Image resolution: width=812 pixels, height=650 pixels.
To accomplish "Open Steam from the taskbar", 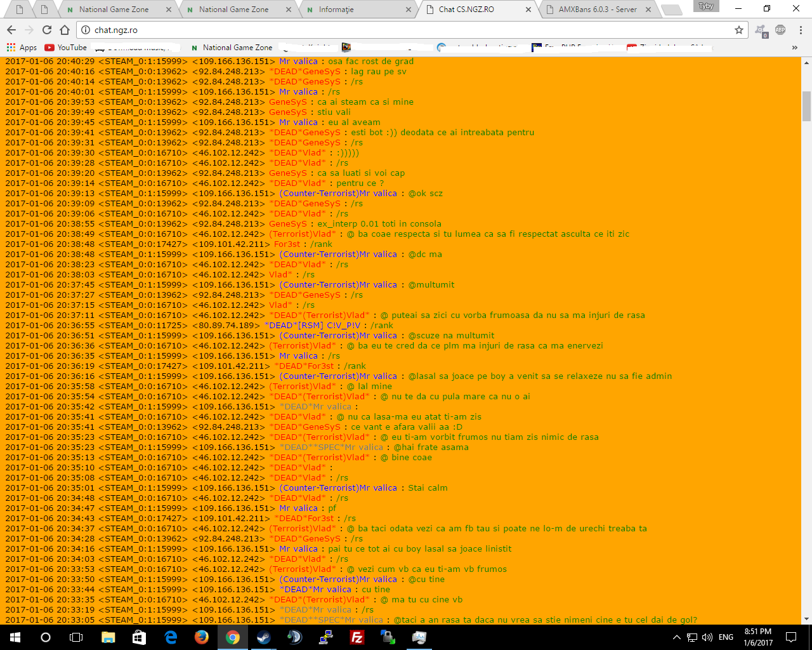I will 264,637.
